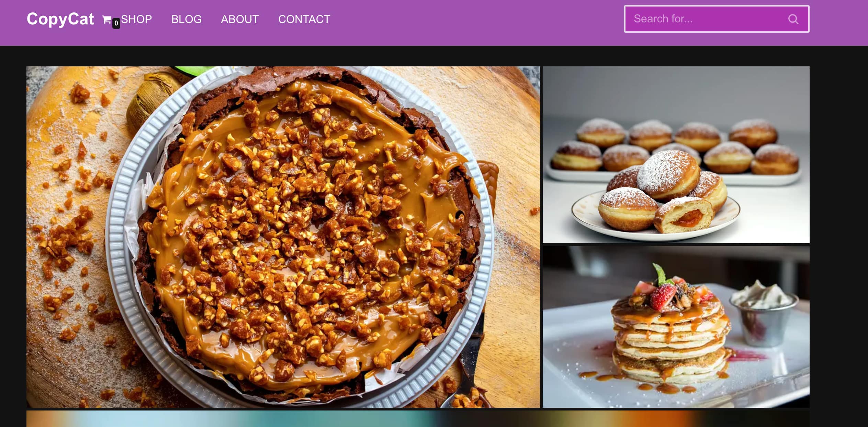This screenshot has height=427, width=868.
Task: Navigate to the ABOUT page
Action: coord(240,19)
